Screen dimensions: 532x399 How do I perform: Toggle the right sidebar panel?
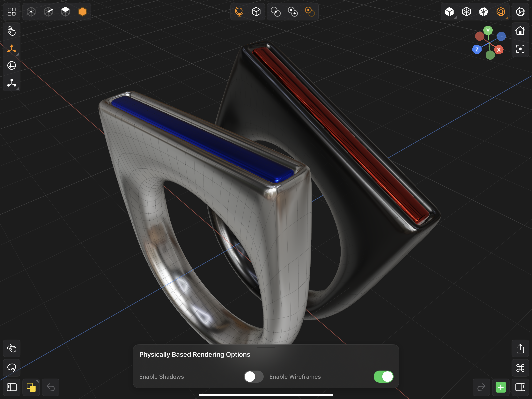point(520,387)
